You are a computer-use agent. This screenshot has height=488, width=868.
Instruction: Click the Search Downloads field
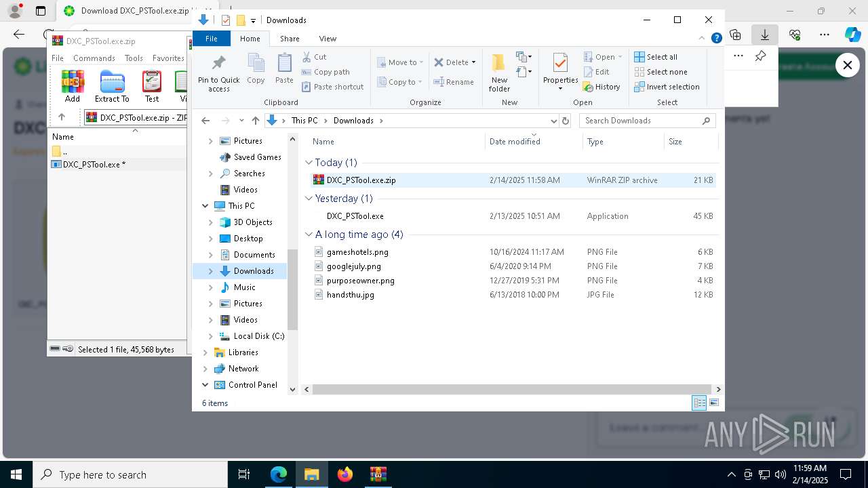click(648, 121)
